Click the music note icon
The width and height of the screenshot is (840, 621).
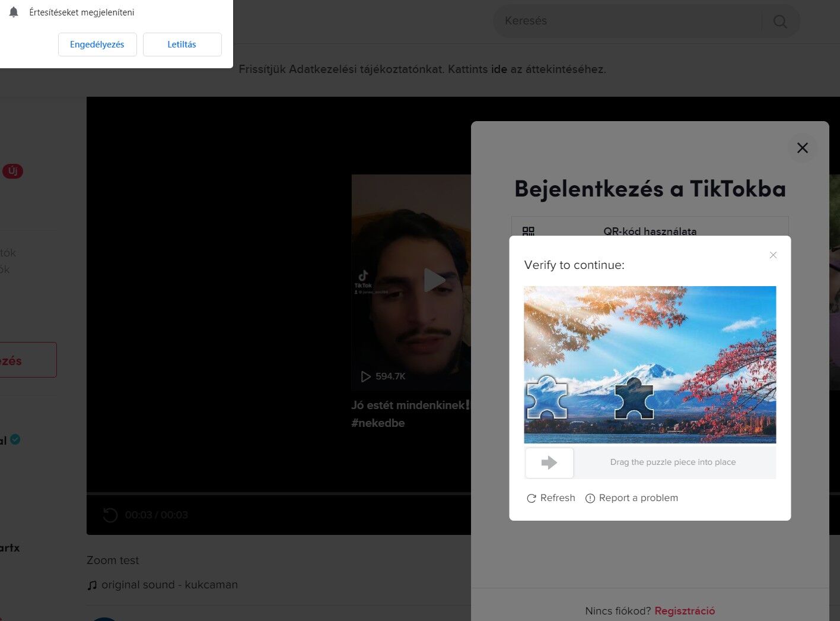[x=92, y=585]
